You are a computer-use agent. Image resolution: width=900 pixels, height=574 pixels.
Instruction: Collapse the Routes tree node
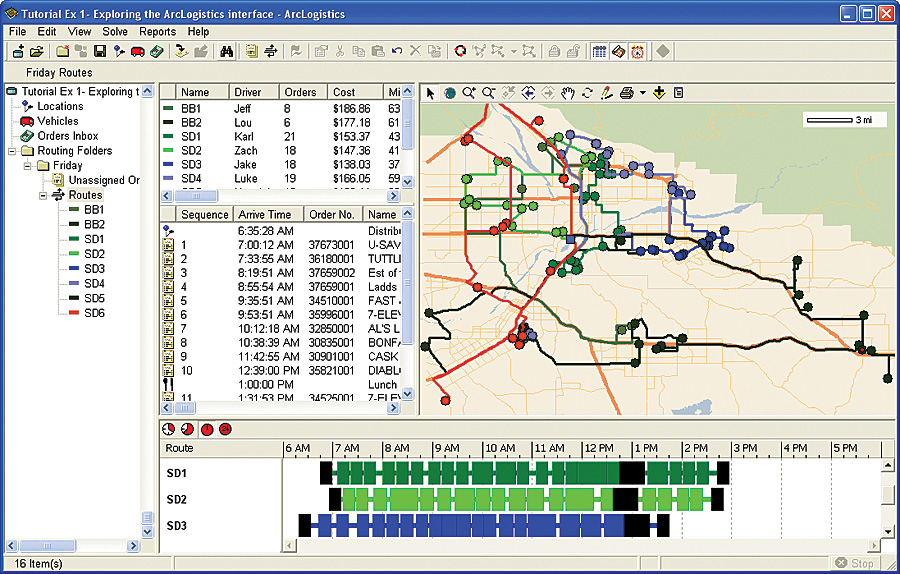click(42, 196)
